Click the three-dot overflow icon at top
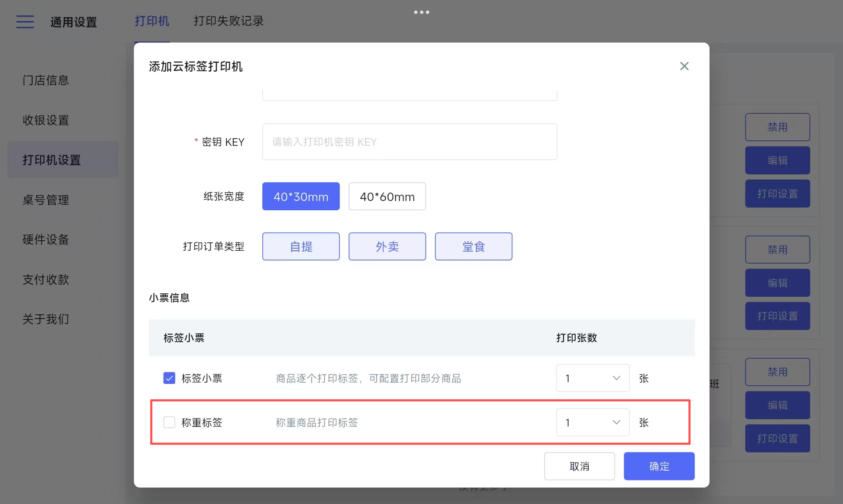Screen dimensions: 843x504 [x=421, y=12]
